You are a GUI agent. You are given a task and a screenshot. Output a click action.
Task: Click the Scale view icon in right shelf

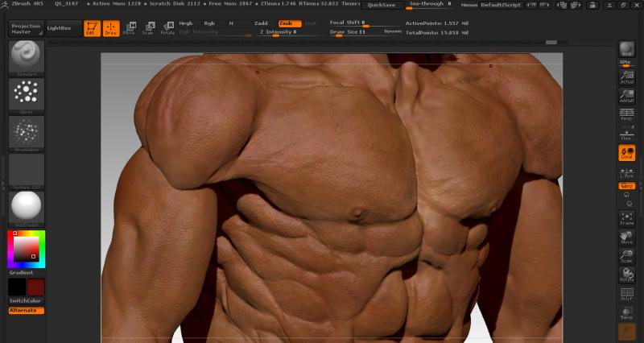point(627,256)
